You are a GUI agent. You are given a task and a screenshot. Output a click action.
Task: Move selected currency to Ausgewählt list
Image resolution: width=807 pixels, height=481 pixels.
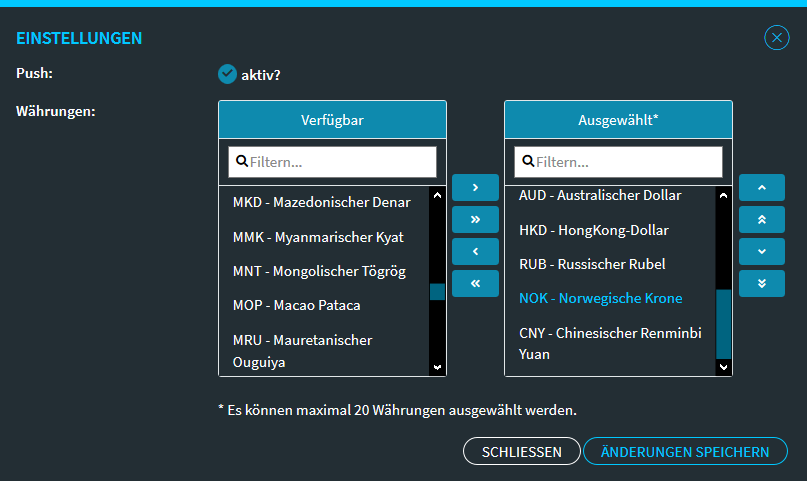point(475,187)
